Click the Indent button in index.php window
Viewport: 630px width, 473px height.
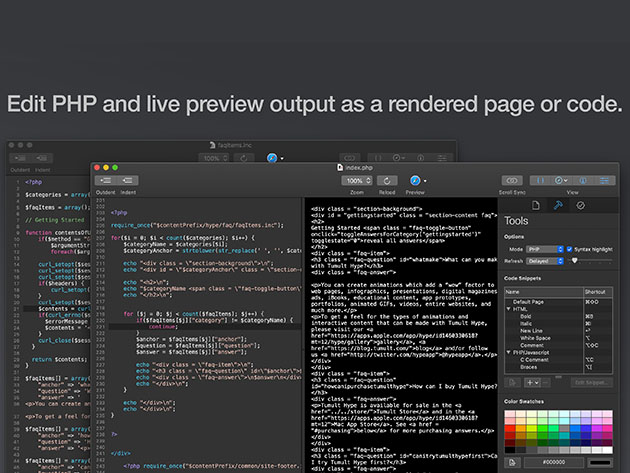point(127,180)
